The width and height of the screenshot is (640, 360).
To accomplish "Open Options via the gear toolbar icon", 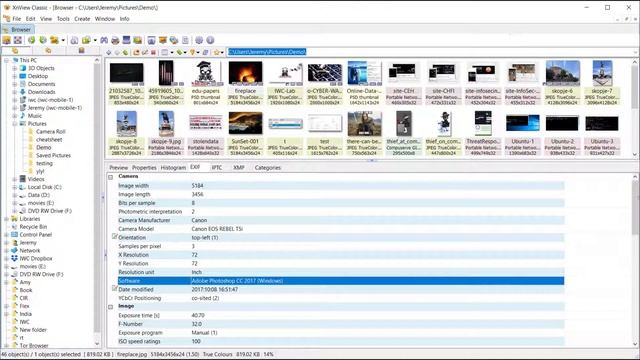I will [x=199, y=40].
